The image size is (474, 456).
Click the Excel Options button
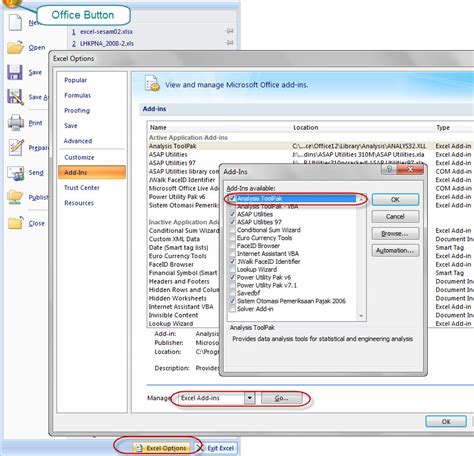(x=162, y=448)
